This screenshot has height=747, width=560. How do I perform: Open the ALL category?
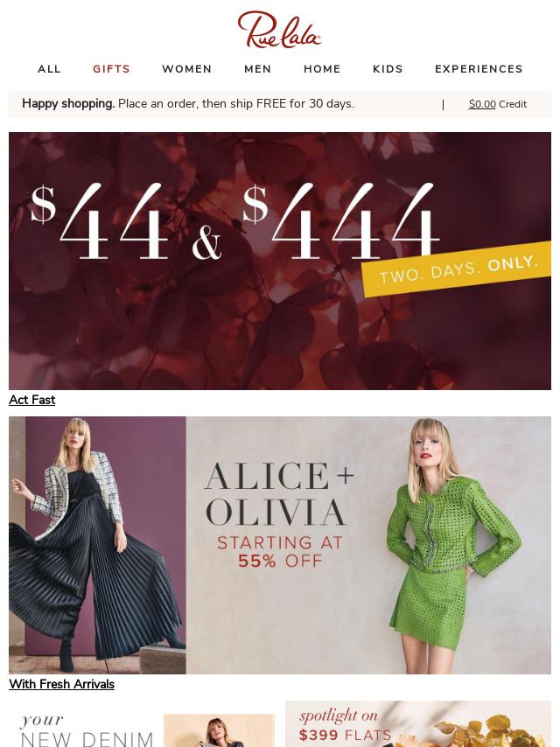pyautogui.click(x=50, y=69)
